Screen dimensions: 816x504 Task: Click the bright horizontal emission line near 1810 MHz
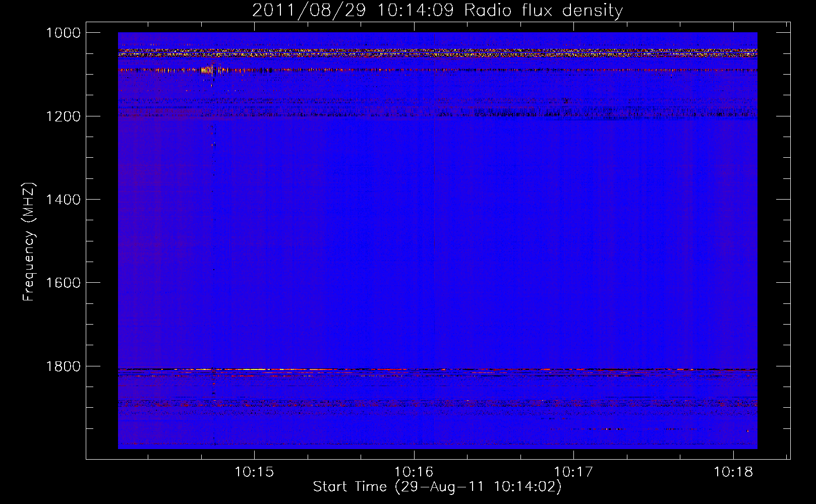437,369
